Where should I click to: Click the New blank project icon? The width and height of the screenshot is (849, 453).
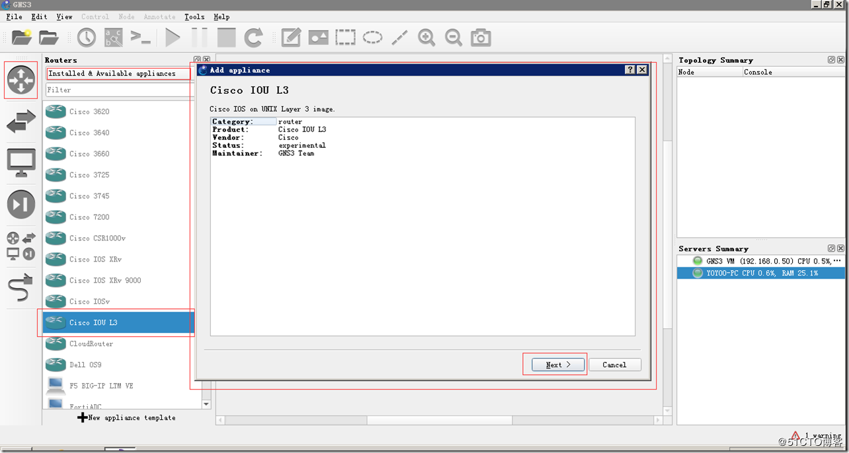pyautogui.click(x=22, y=37)
